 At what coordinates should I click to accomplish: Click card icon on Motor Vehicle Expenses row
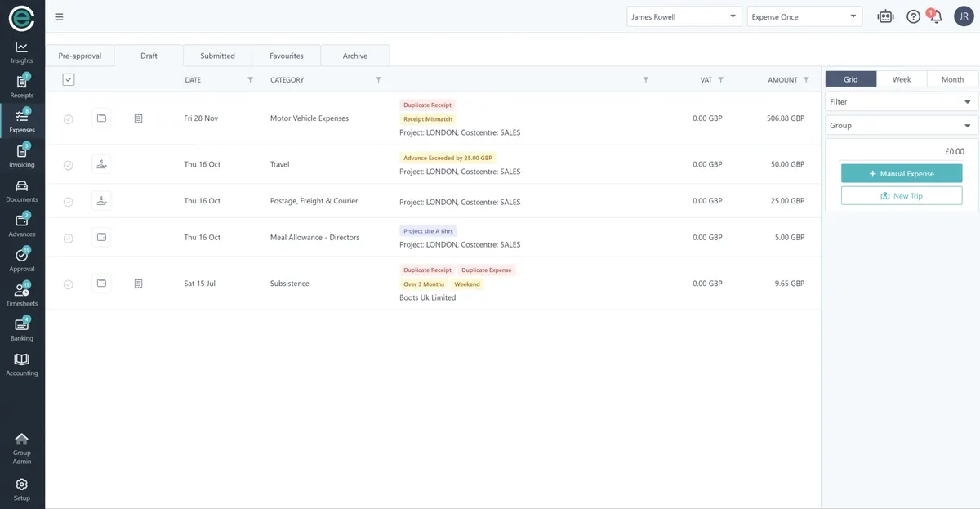(101, 118)
